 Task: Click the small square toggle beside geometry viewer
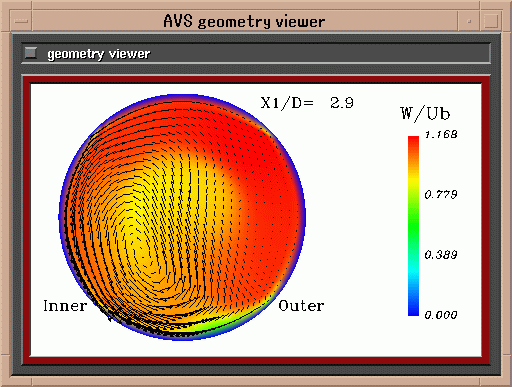click(31, 53)
